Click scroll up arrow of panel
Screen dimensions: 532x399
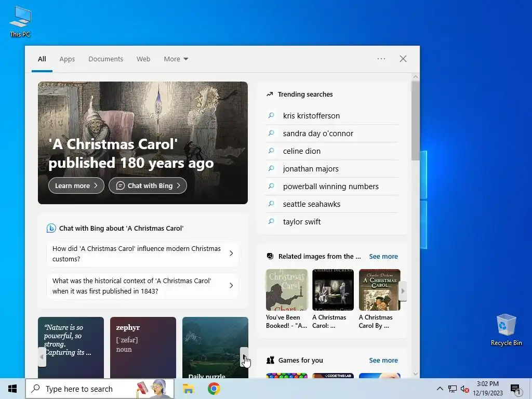click(416, 77)
